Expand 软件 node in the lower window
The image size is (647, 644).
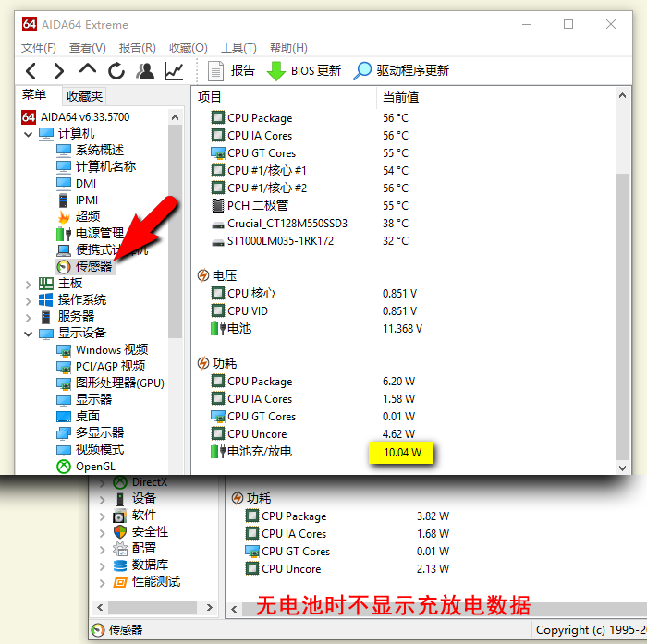point(102,516)
